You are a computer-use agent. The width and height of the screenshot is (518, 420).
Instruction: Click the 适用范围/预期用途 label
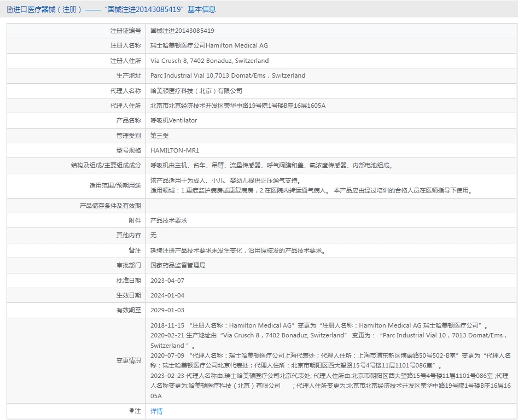coord(115,185)
